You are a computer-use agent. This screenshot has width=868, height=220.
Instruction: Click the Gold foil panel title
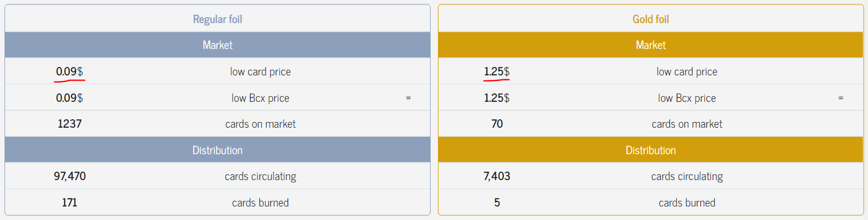(651, 19)
